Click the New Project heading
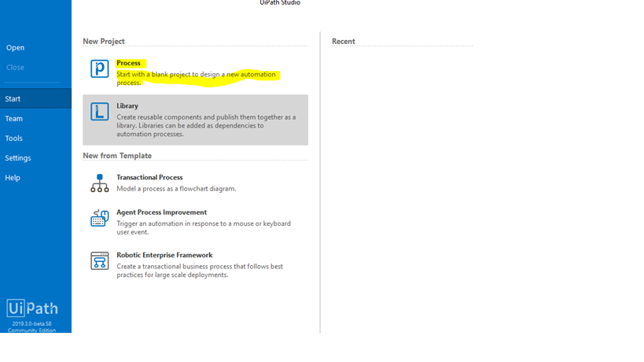The image size is (644, 362). coord(104,42)
